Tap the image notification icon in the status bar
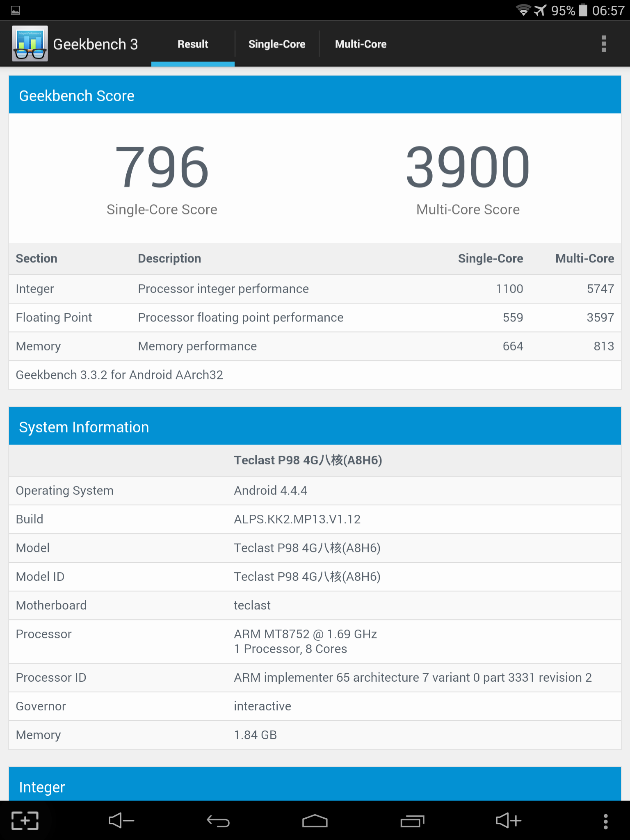630x840 pixels. pos(16,11)
